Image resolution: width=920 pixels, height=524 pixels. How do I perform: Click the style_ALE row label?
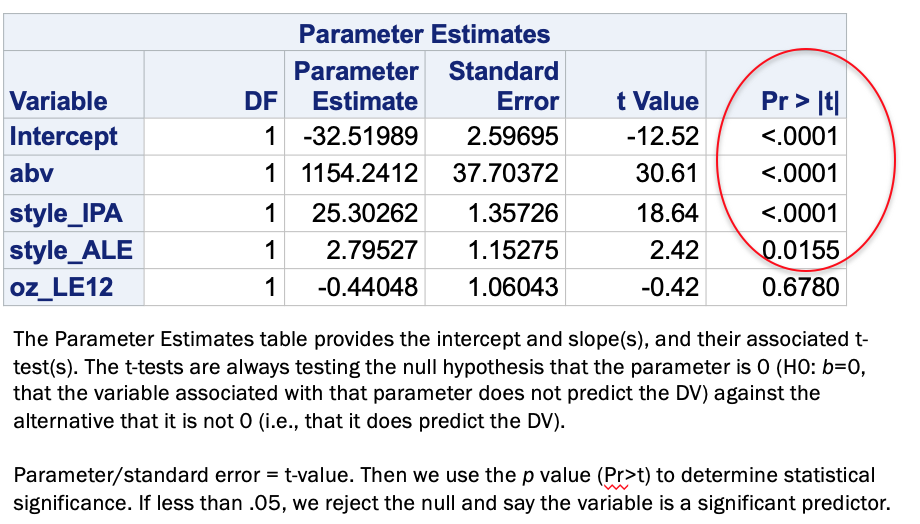(71, 251)
